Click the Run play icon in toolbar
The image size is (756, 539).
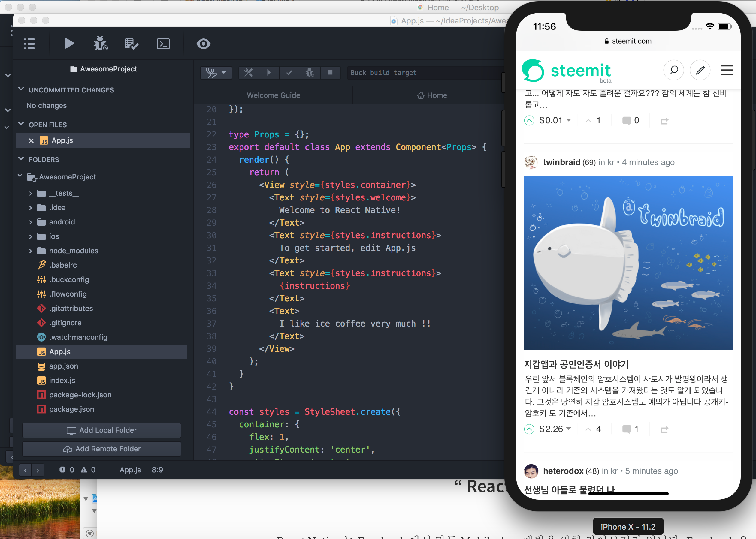pyautogui.click(x=69, y=44)
